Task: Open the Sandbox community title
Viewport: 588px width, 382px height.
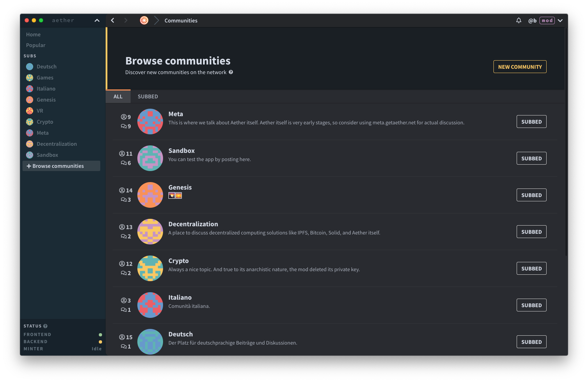Action: [x=182, y=151]
